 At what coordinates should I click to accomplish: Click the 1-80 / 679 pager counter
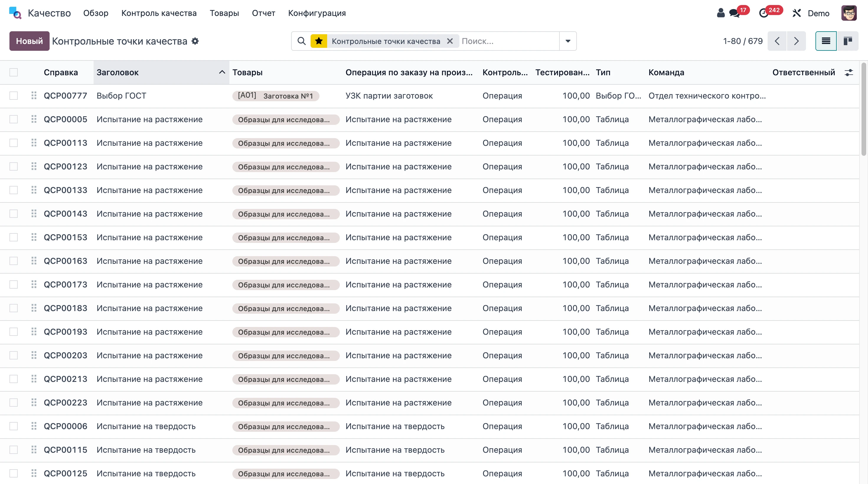pos(743,41)
